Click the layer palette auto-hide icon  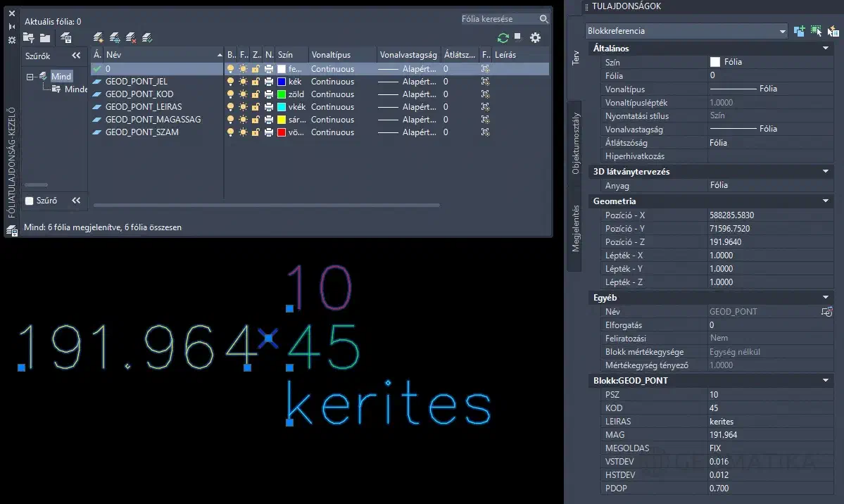(12, 26)
